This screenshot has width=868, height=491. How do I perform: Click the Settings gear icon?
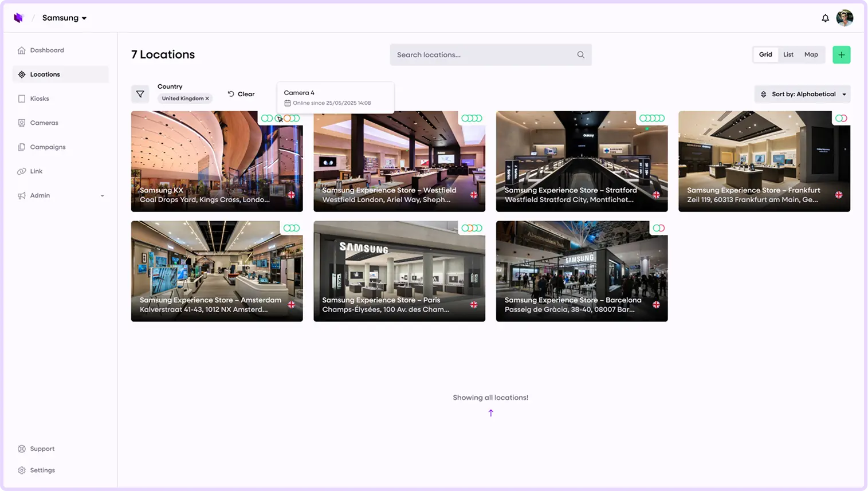click(22, 470)
